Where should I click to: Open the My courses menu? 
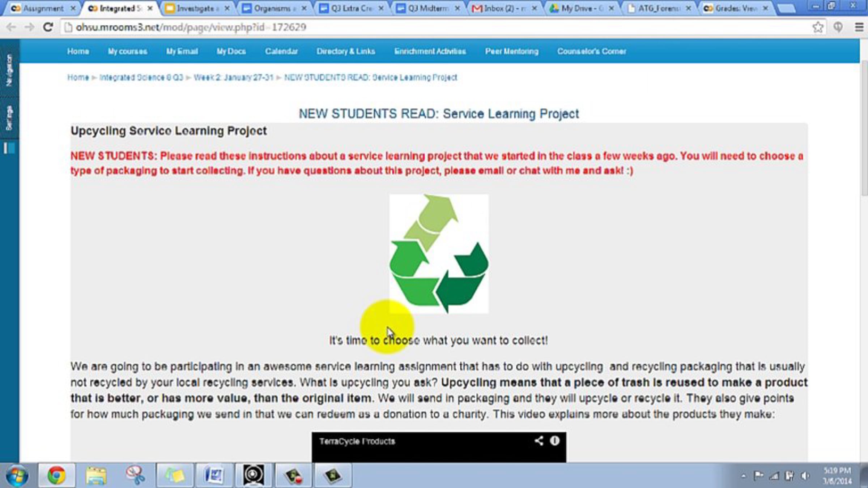[127, 51]
